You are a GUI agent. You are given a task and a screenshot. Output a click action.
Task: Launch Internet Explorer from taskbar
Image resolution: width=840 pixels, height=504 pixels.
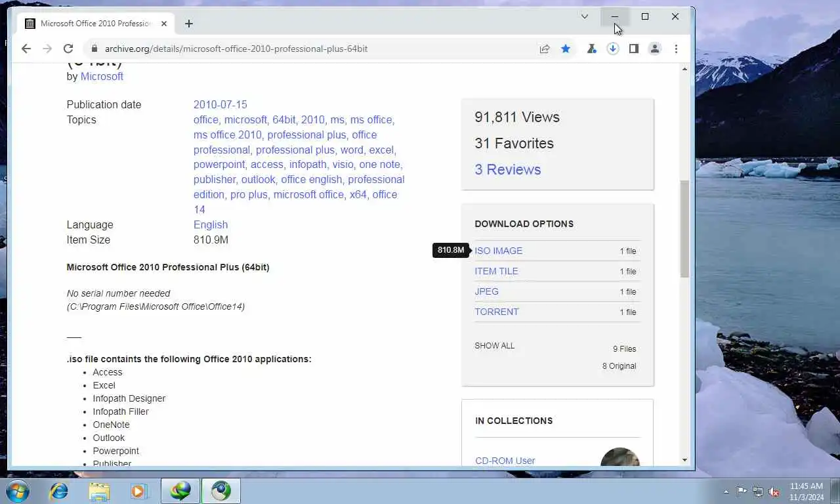[x=59, y=491]
